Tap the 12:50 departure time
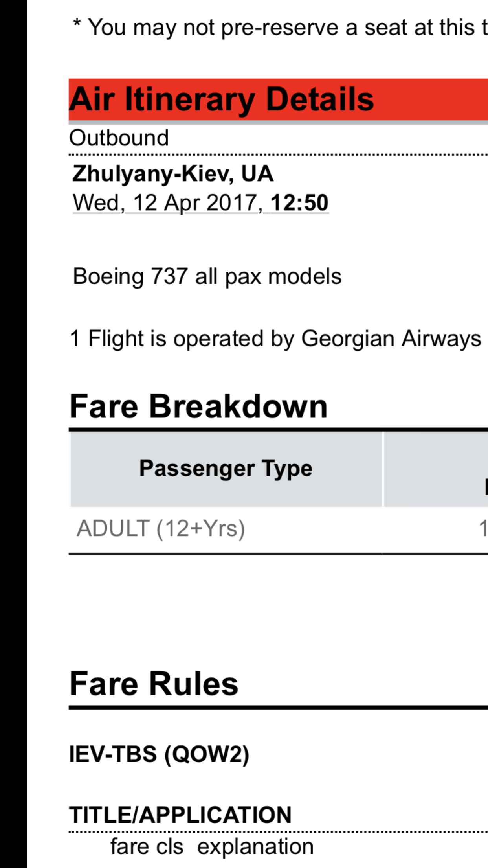This screenshot has height=868, width=488. pos(299,203)
